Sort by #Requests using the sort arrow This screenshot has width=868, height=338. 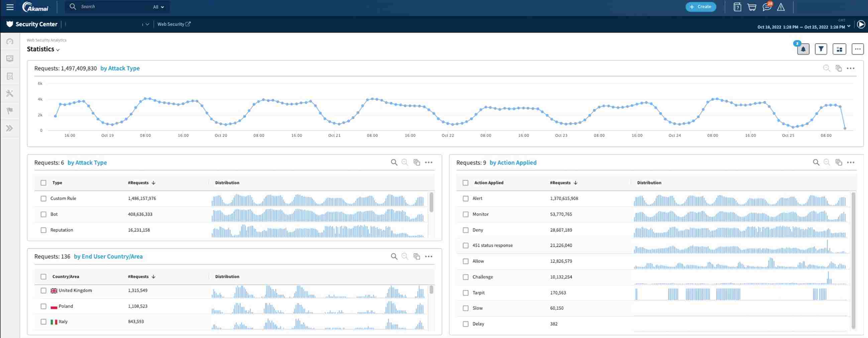click(x=154, y=182)
